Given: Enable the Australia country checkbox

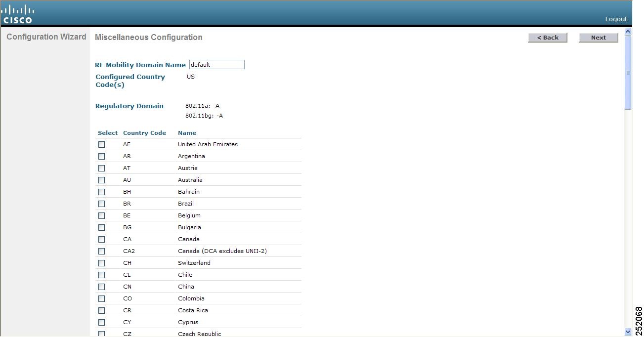Looking at the screenshot, I should [x=101, y=180].
